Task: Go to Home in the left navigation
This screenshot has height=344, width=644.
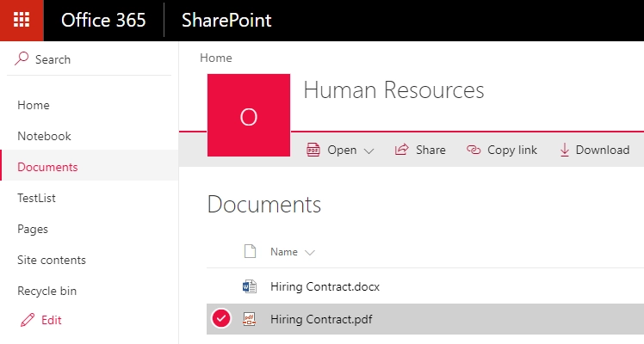Action: 34,105
